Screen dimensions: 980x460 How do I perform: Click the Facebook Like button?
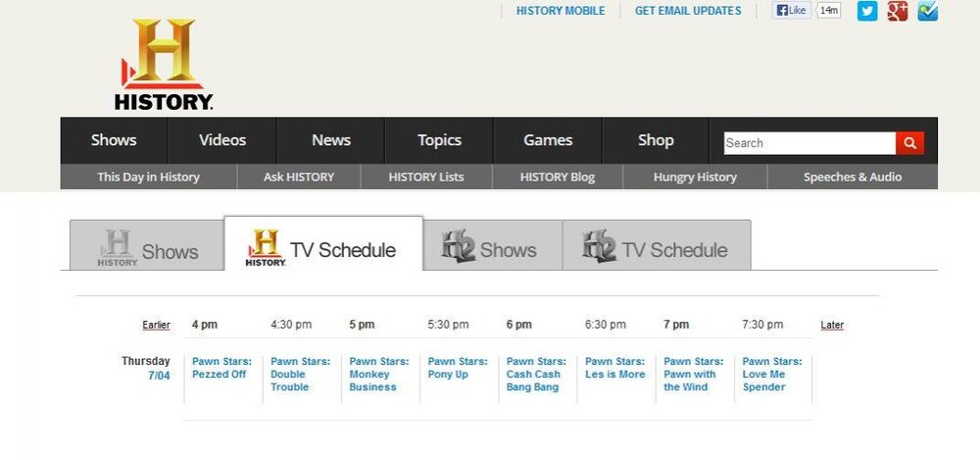[791, 10]
